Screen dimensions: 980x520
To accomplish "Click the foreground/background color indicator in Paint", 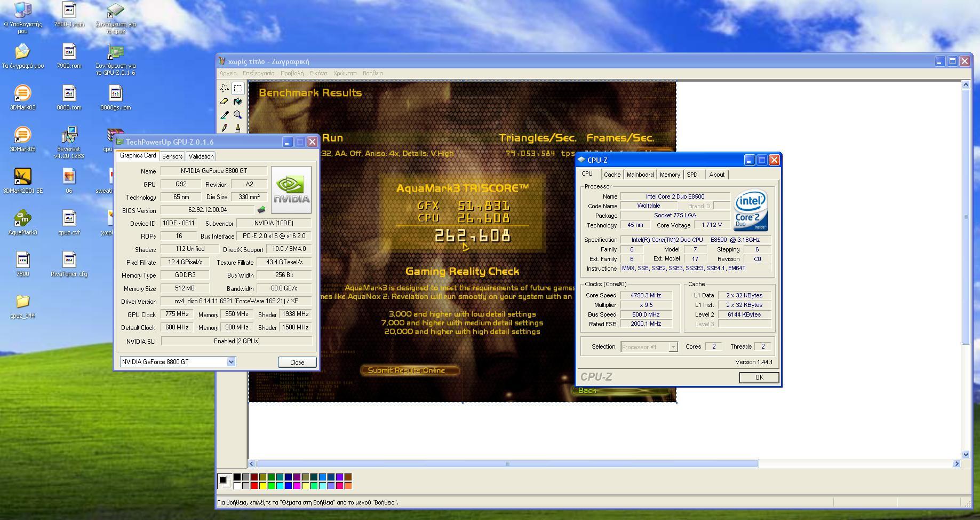I will point(225,481).
